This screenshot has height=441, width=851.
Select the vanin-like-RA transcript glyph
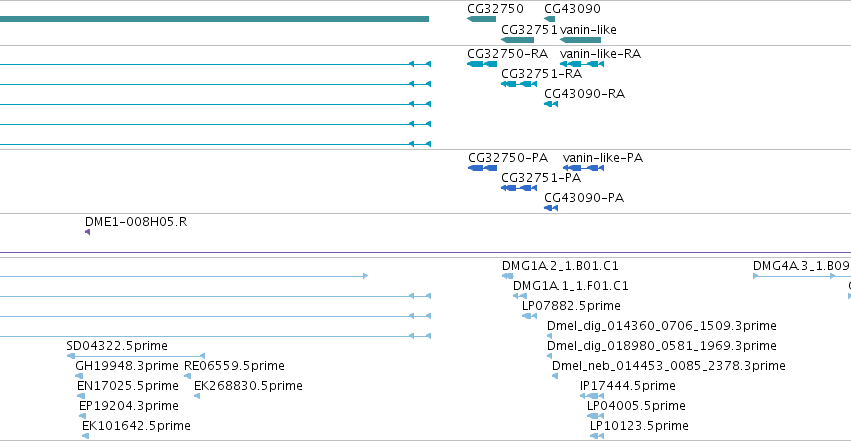582,64
